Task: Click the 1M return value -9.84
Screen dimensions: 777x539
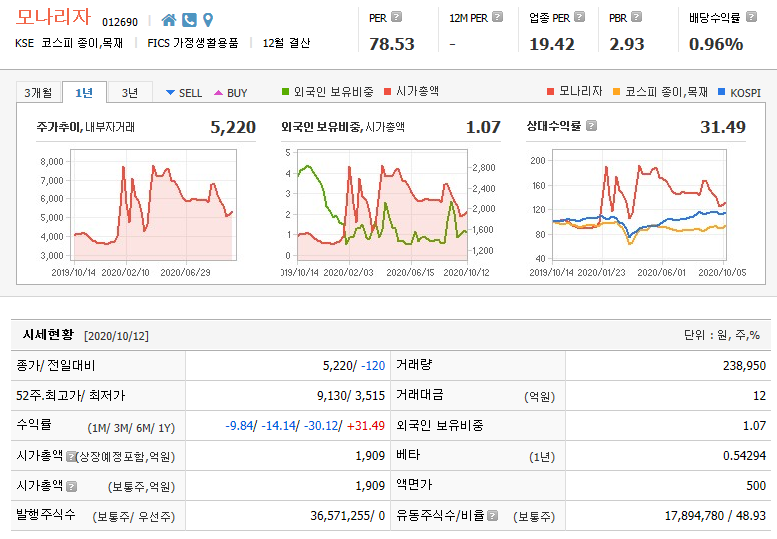Action: 239,426
